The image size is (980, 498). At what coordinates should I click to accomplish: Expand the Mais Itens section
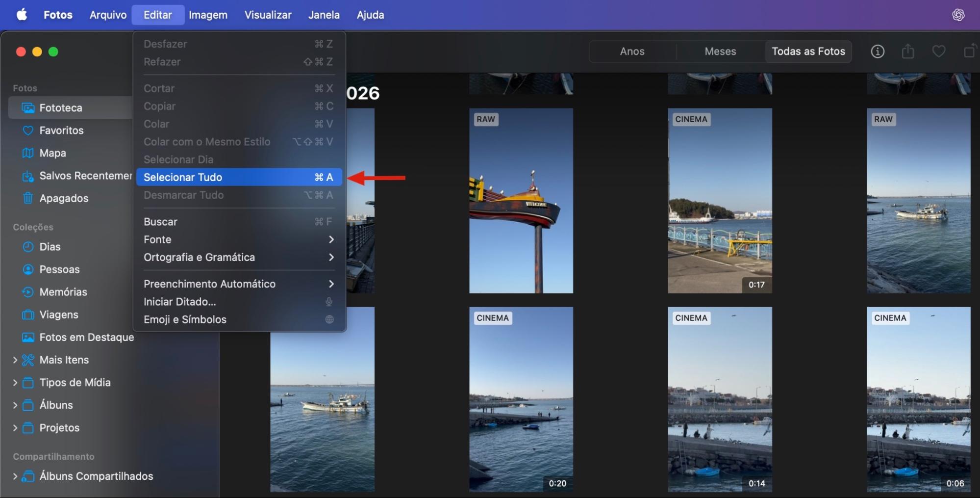tap(15, 360)
